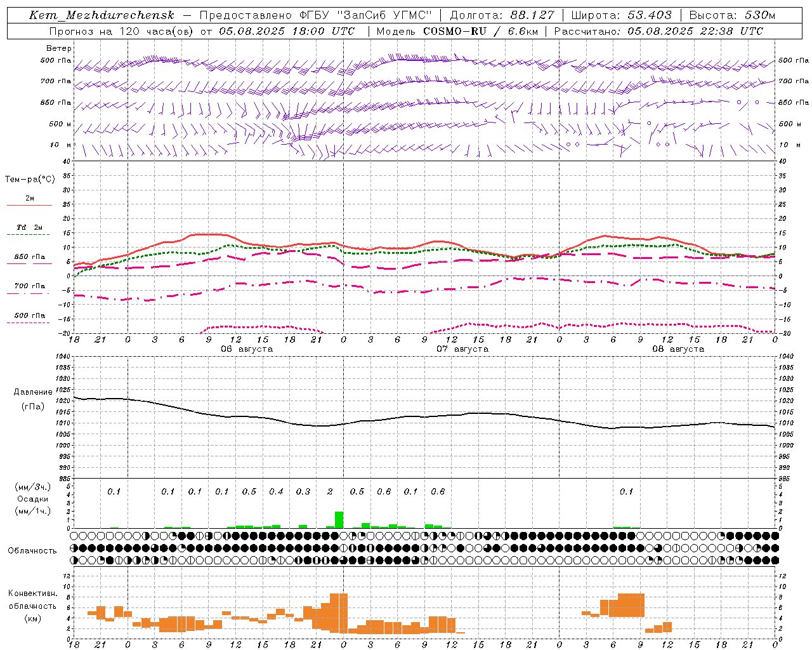The width and height of the screenshot is (812, 650).
Task: Click the 10 м wind level label on the left
Action: (x=61, y=145)
